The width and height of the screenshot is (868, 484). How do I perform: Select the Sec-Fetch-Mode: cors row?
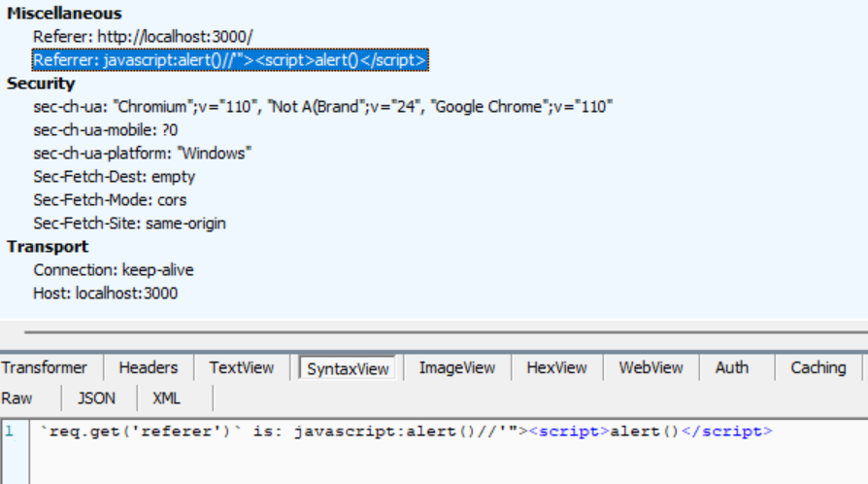[x=110, y=199]
